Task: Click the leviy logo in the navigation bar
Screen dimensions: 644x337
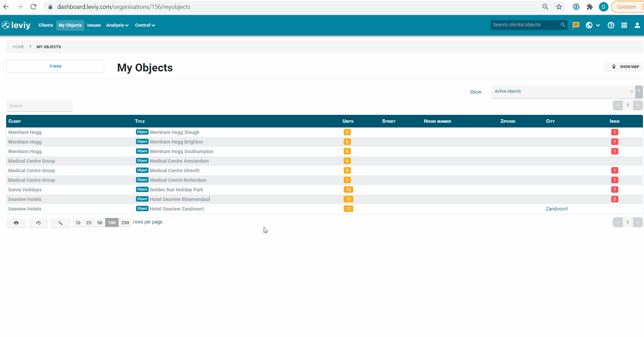Action: (16, 25)
